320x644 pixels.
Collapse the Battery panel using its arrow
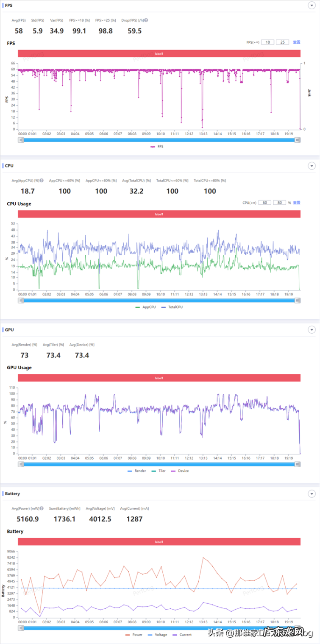coord(312,494)
